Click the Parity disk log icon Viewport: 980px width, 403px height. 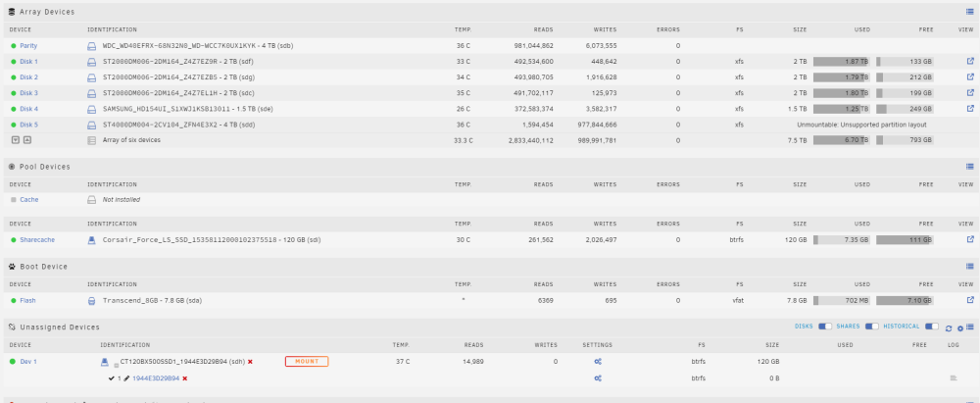click(91, 46)
